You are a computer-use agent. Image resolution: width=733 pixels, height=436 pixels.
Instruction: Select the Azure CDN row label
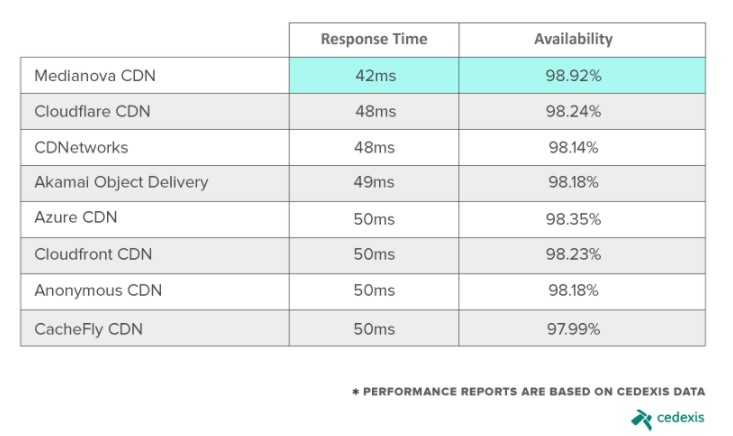pyautogui.click(x=76, y=217)
